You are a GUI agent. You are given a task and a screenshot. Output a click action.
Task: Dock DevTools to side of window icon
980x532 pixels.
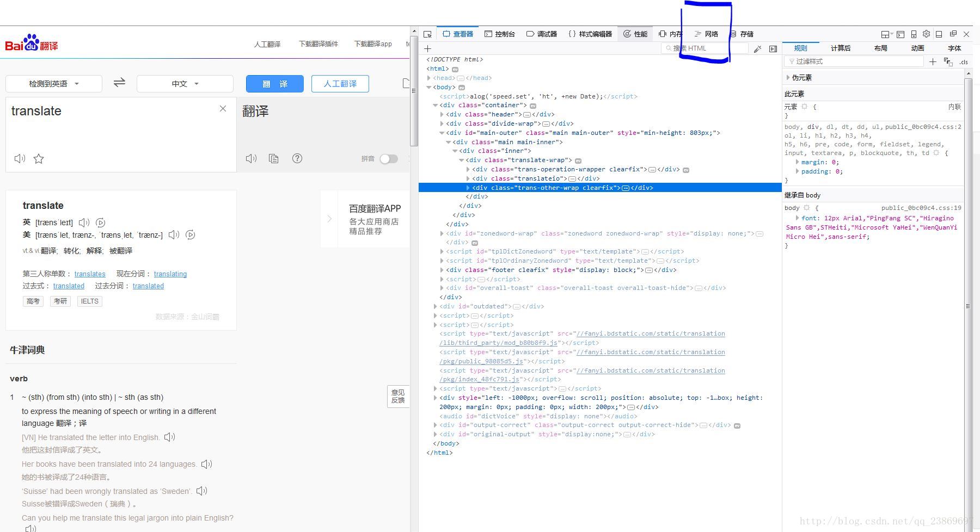[939, 34]
